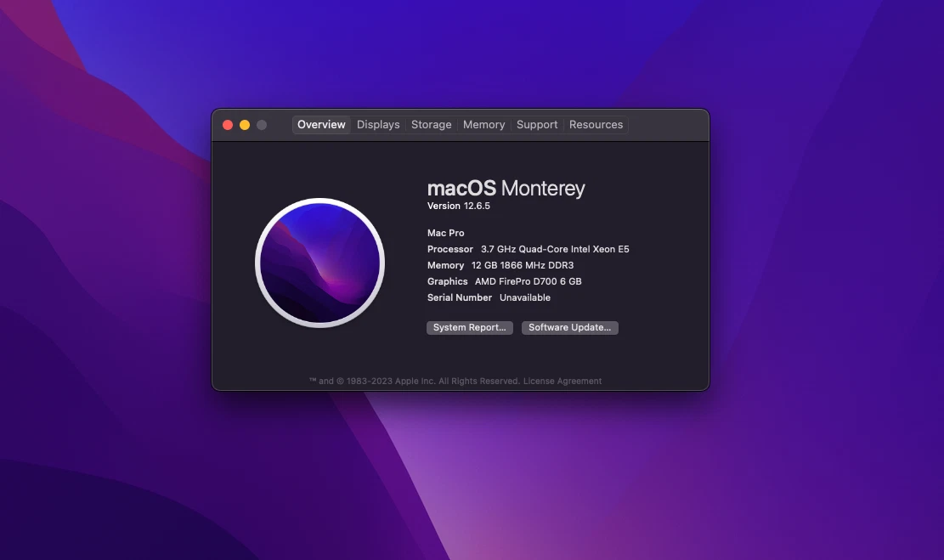Click the macOS Monterey logo image
This screenshot has width=944, height=560.
(x=319, y=263)
